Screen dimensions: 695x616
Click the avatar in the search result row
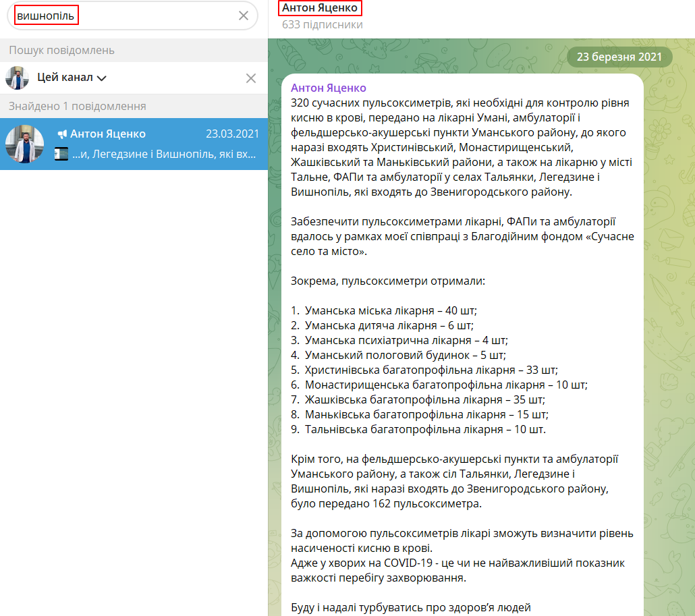(25, 144)
